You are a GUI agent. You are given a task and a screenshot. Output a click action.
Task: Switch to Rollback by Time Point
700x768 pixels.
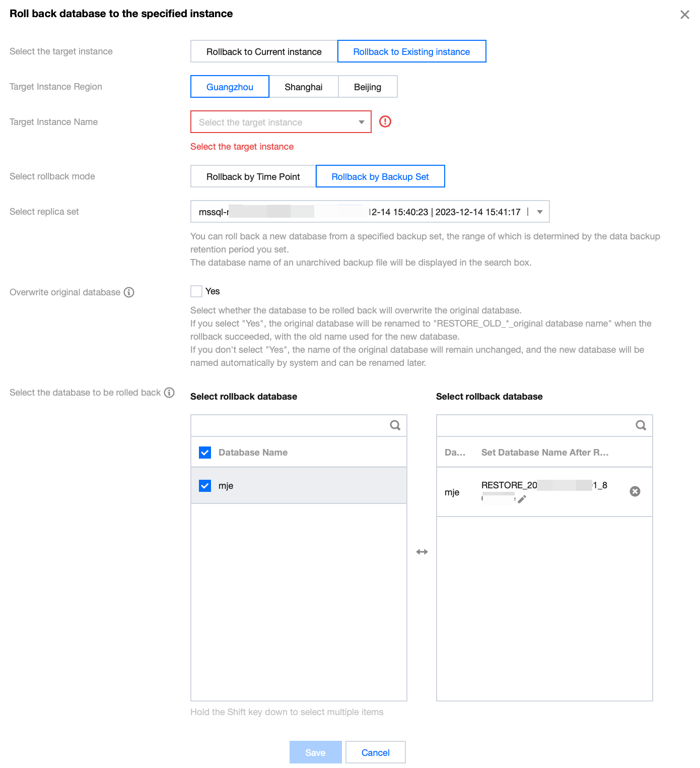pyautogui.click(x=253, y=176)
